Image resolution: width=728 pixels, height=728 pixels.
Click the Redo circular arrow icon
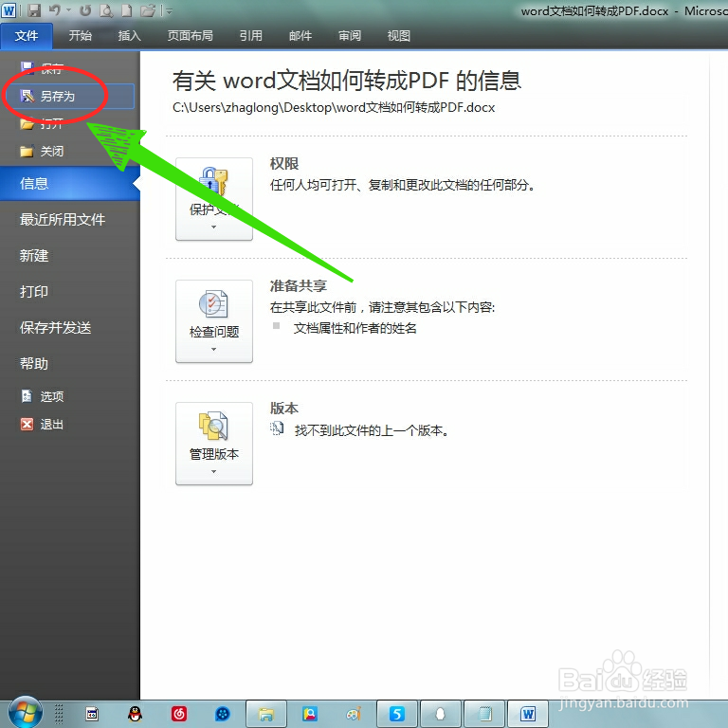tap(85, 10)
